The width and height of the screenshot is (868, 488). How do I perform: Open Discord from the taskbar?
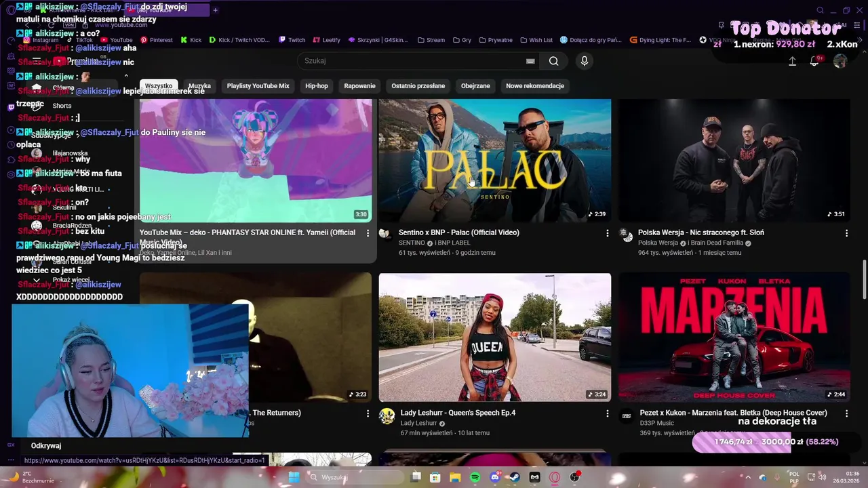point(495,477)
